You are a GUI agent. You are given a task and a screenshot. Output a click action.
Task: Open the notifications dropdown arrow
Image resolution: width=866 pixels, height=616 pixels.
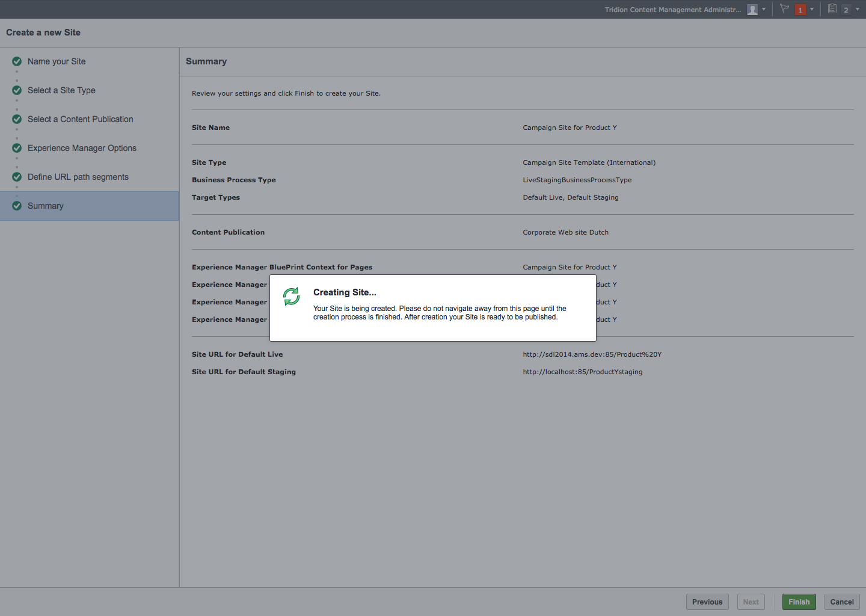[812, 10]
